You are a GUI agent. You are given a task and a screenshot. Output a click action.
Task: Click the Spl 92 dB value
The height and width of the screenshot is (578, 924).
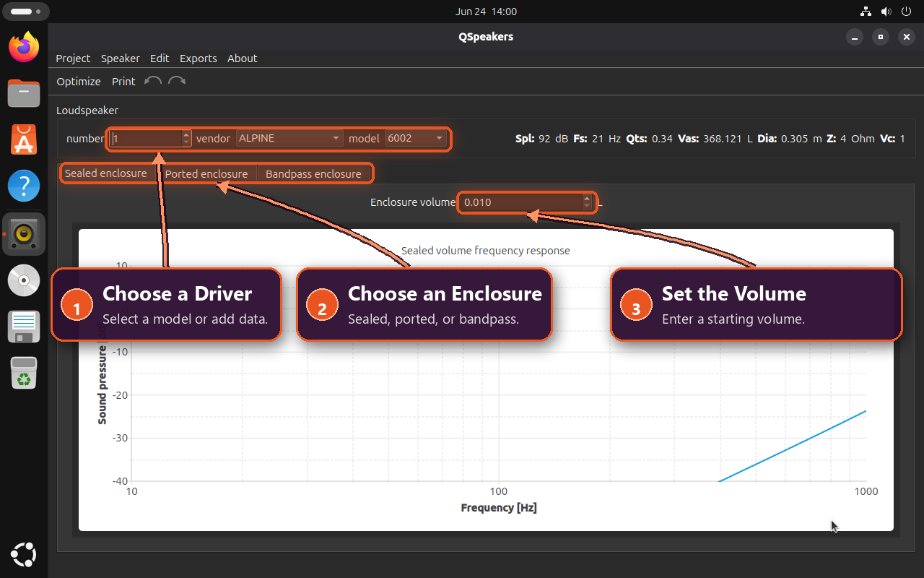[x=541, y=139]
